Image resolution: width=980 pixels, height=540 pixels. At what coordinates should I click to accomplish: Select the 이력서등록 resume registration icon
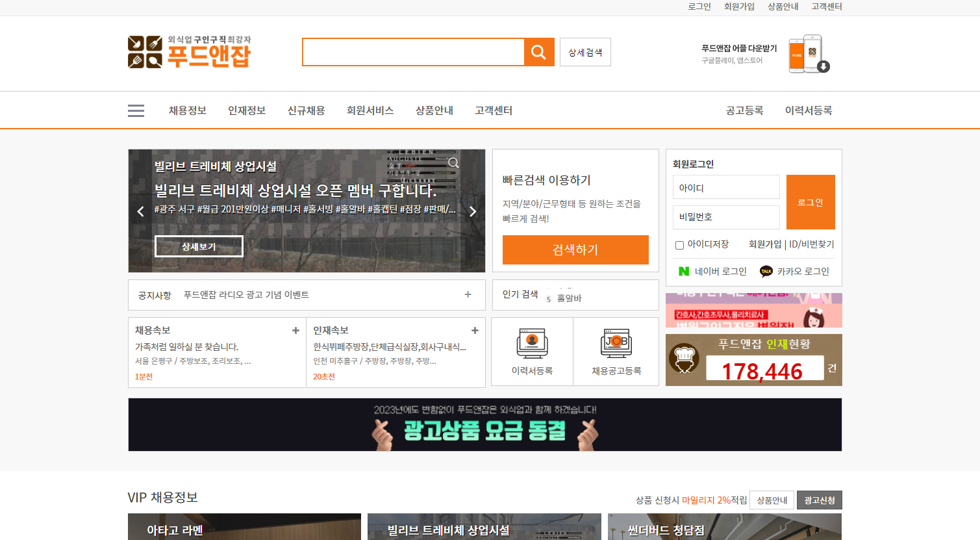click(532, 342)
